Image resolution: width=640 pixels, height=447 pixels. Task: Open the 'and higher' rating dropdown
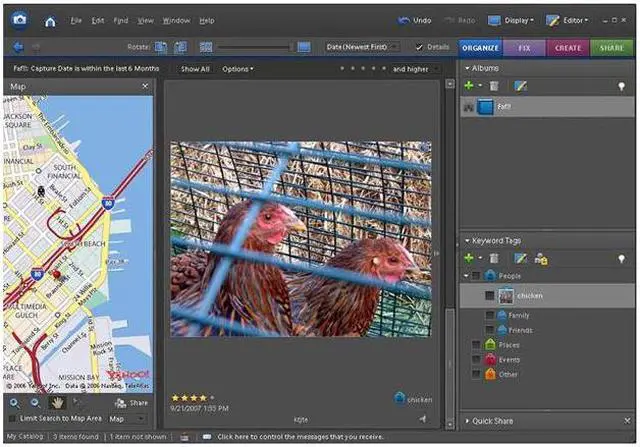pos(416,69)
